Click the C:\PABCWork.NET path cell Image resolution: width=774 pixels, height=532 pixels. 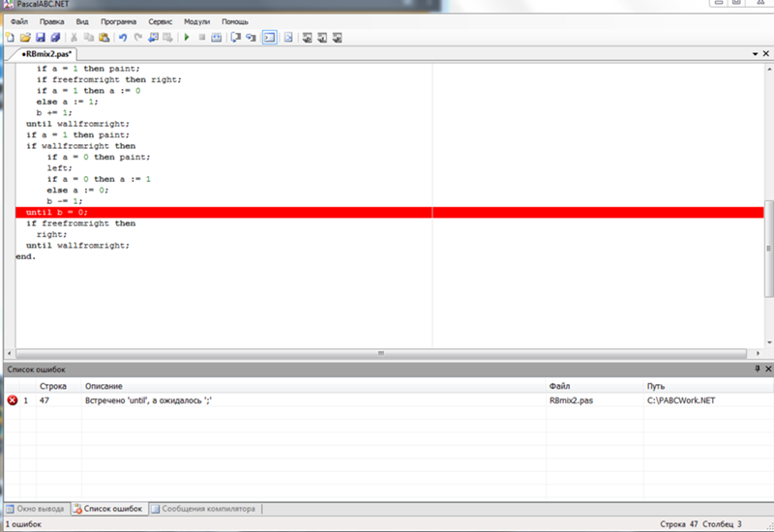(x=681, y=400)
